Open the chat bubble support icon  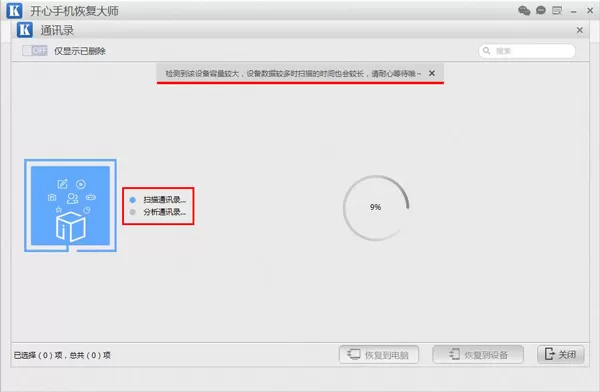point(541,10)
